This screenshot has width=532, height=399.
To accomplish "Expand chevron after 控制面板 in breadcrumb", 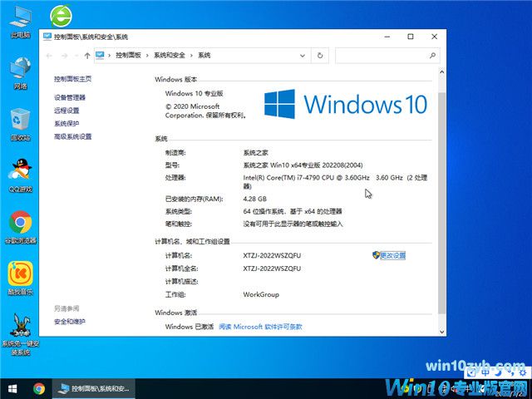I will [147, 56].
